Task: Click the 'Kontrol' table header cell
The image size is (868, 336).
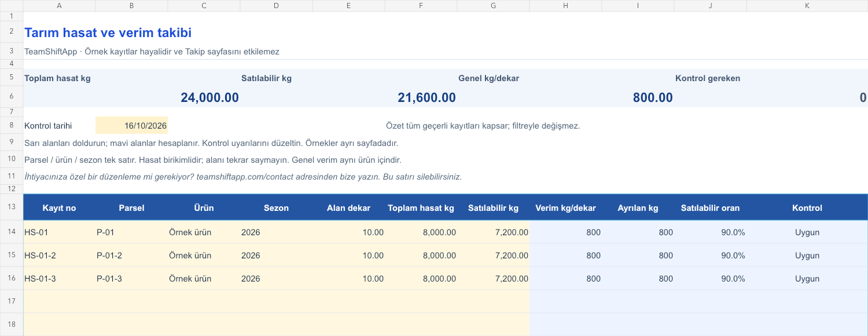Action: pos(807,208)
